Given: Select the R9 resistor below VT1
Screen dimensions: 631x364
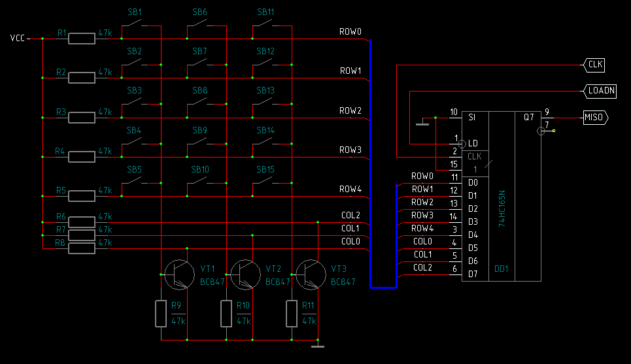Looking at the screenshot, I should 161,314.
